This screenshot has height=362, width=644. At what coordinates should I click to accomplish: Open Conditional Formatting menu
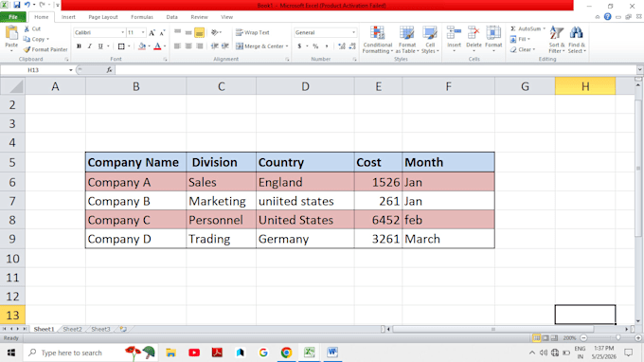378,40
